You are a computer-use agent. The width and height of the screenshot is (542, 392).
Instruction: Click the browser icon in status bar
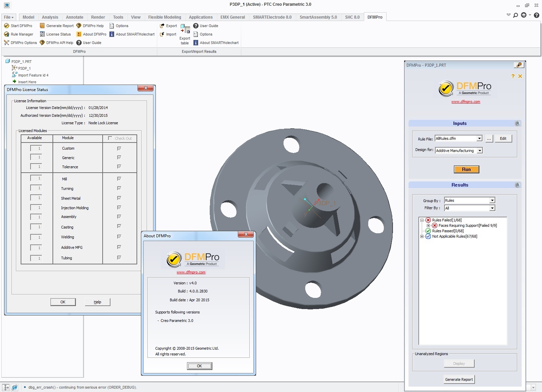coord(15,388)
